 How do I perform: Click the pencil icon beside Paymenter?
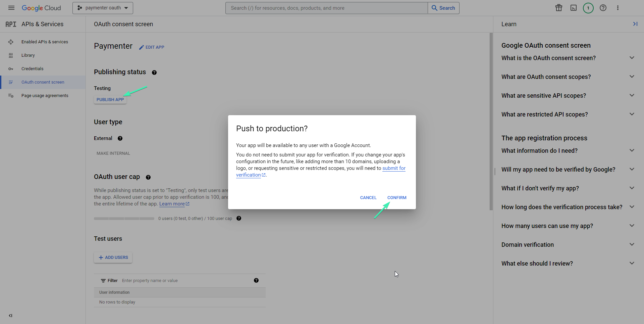click(141, 47)
